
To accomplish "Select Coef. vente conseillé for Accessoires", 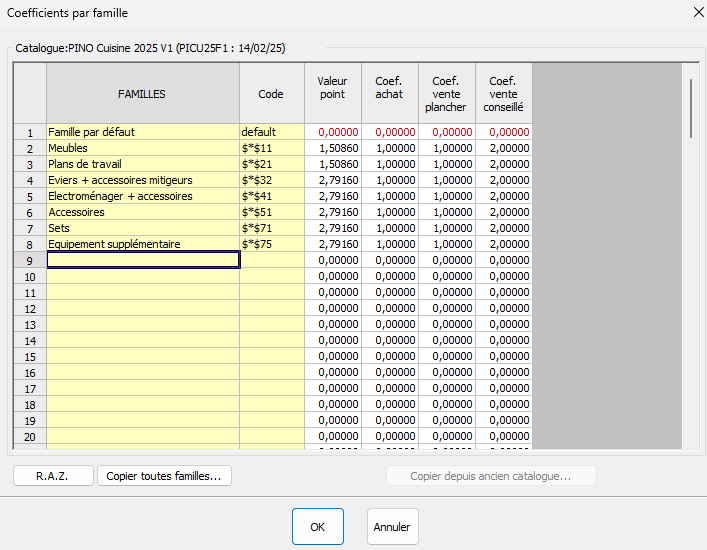I will pyautogui.click(x=504, y=212).
